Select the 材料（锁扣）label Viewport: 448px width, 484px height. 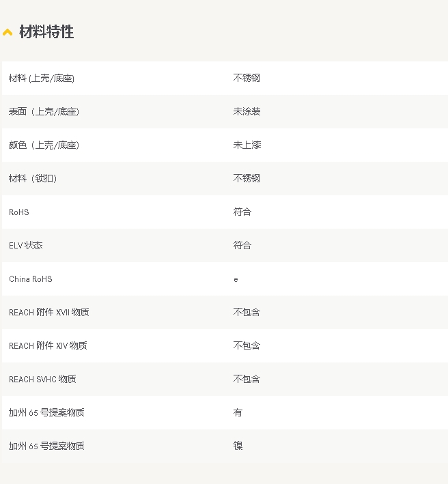[33, 179]
